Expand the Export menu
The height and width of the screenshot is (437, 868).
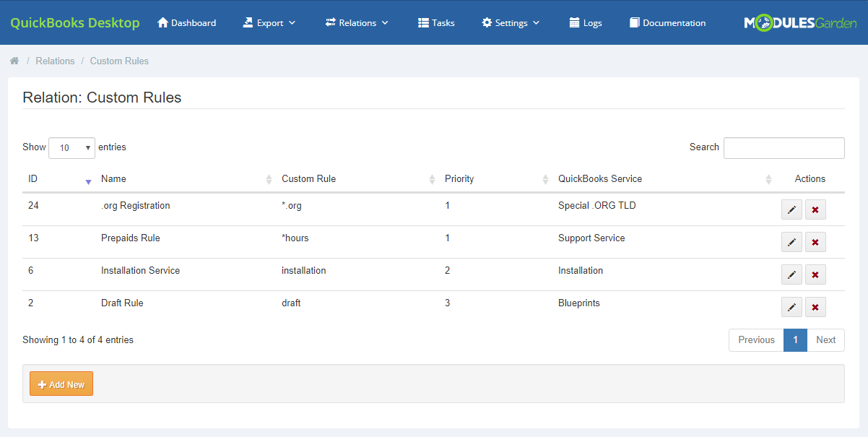269,23
